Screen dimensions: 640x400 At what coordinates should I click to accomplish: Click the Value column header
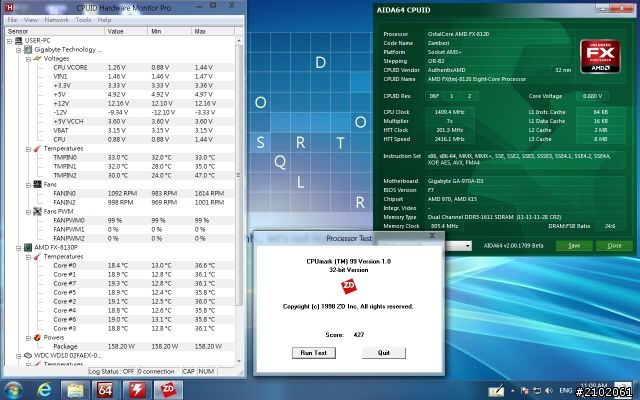coord(126,31)
